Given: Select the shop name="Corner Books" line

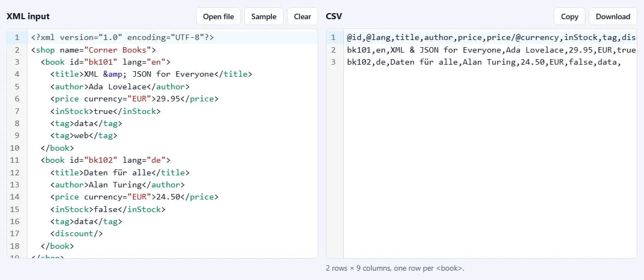Looking at the screenshot, I should click(173, 50).
